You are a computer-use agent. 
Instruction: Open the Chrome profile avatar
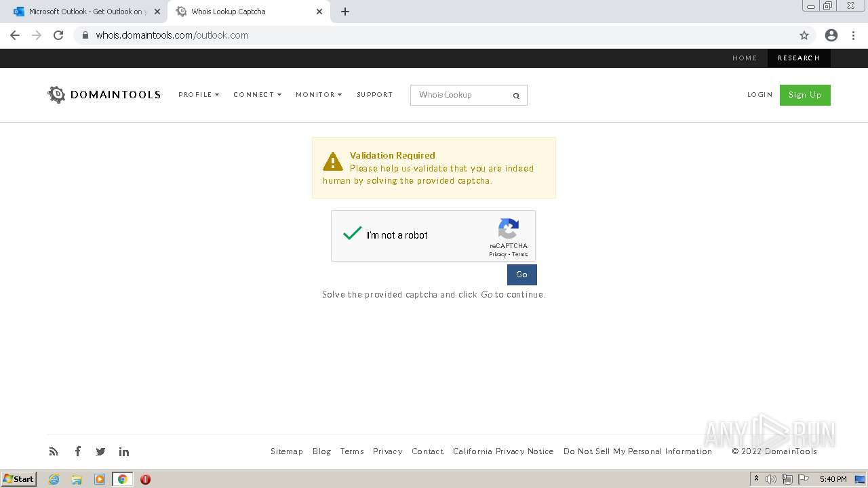pyautogui.click(x=831, y=35)
